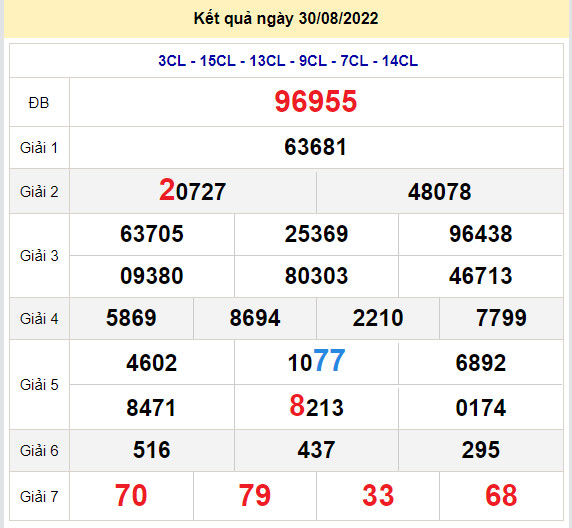
Task: Select Giải 6 number 516
Action: click(152, 450)
